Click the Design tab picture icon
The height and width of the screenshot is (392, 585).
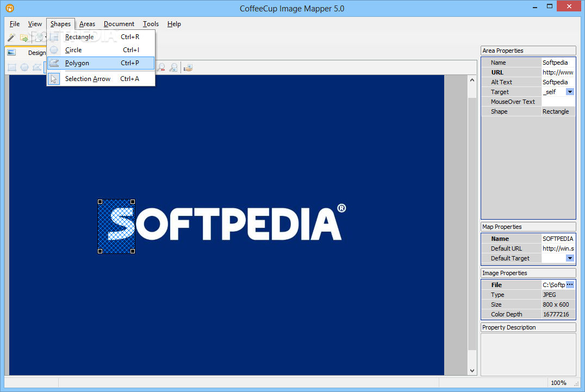[11, 53]
